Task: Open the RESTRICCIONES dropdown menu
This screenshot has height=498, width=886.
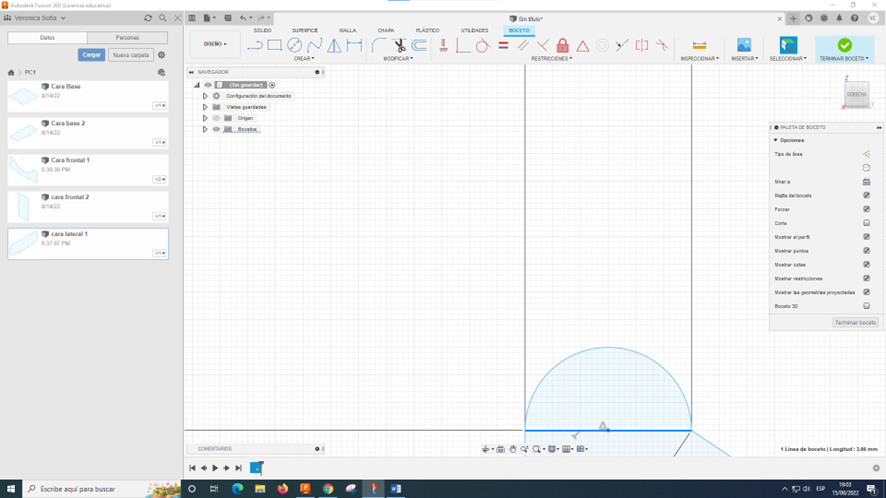Action: [x=551, y=58]
